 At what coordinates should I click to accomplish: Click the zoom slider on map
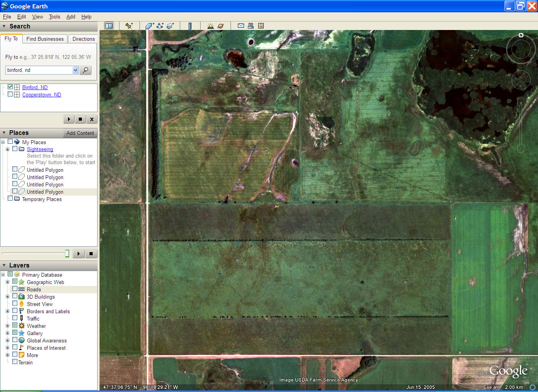[521, 125]
